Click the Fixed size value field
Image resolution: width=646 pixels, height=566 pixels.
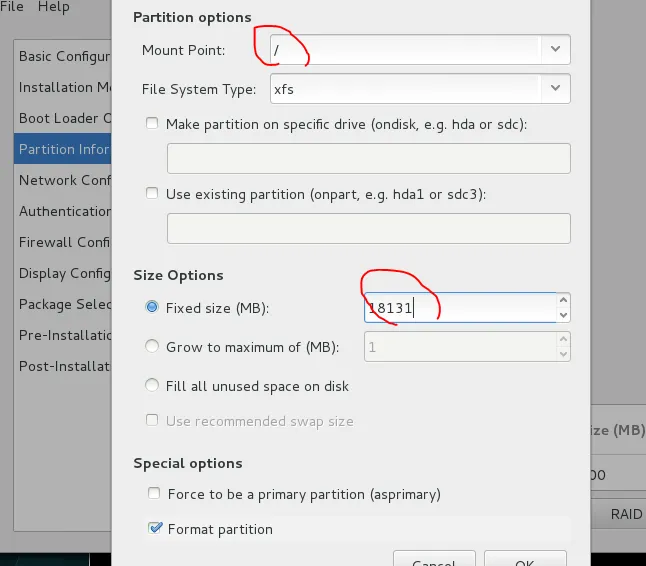pos(458,308)
